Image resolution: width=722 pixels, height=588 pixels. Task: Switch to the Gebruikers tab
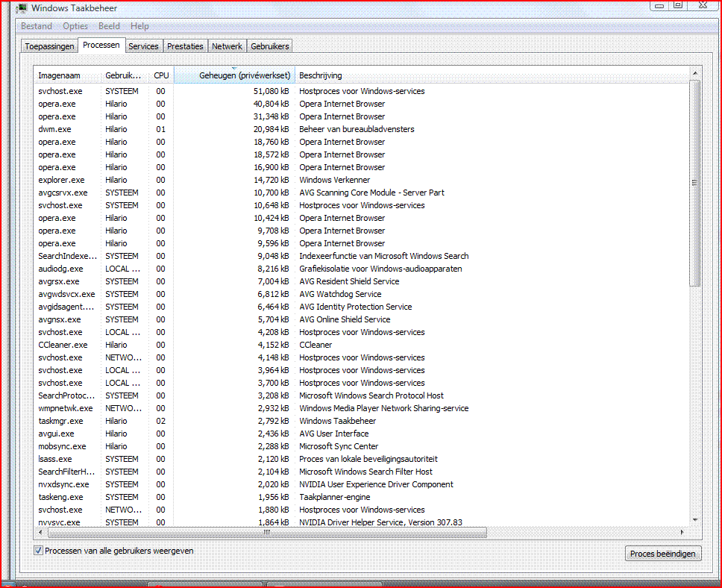tap(270, 46)
